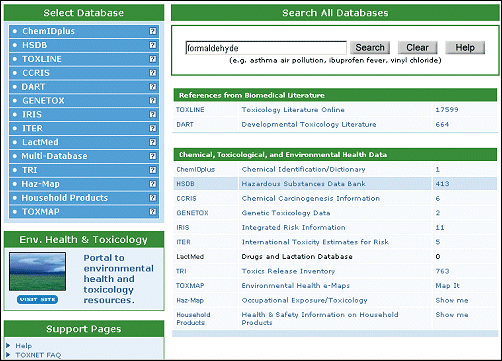502x361 pixels.
Task: Select LactMed database in sidebar
Action: click(x=40, y=142)
